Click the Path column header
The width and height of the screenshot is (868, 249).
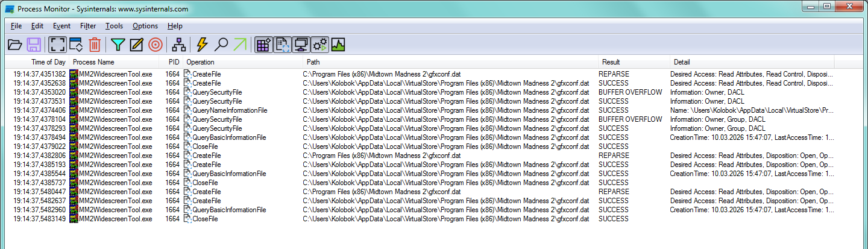[x=451, y=62]
